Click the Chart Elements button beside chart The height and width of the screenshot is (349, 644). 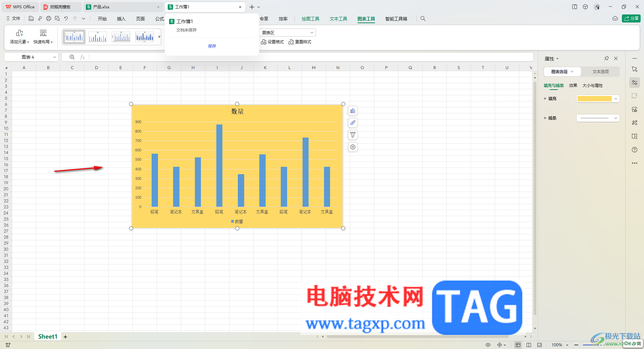(x=353, y=111)
